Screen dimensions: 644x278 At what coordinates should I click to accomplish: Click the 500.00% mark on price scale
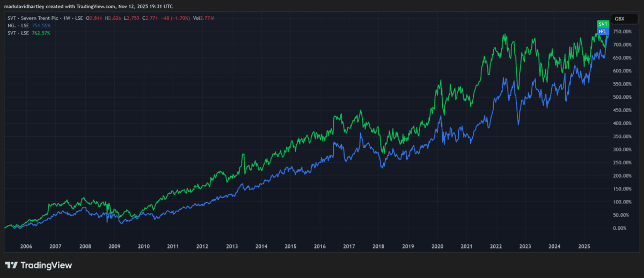[x=620, y=97]
